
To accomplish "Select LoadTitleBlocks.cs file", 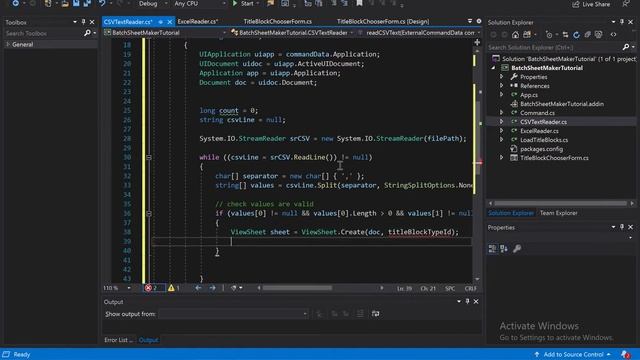I will [x=544, y=140].
